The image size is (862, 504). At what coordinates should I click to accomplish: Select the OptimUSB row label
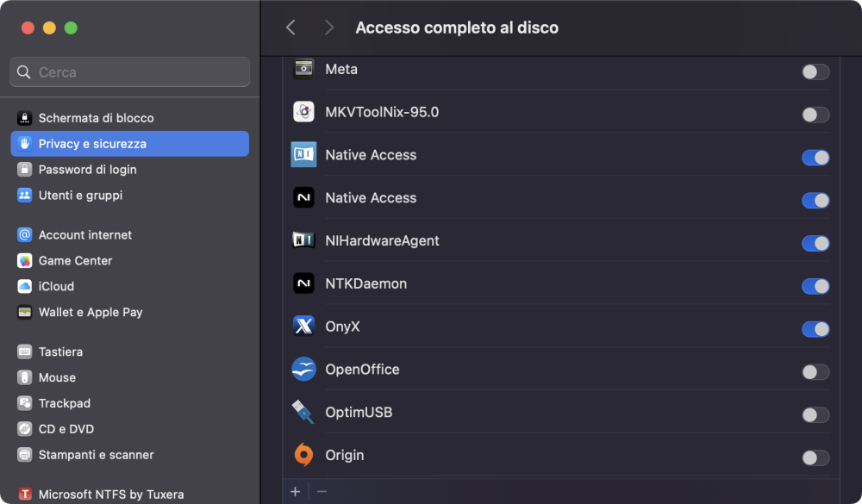click(359, 412)
